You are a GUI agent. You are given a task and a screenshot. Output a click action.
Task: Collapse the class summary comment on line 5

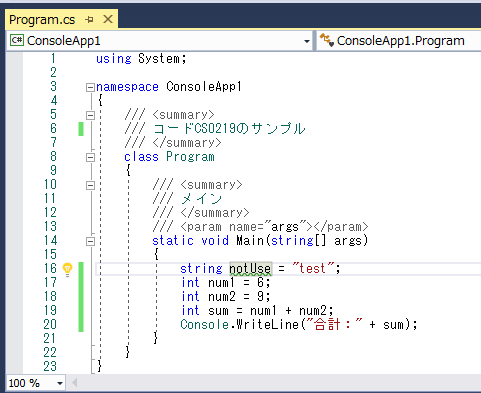click(x=90, y=116)
